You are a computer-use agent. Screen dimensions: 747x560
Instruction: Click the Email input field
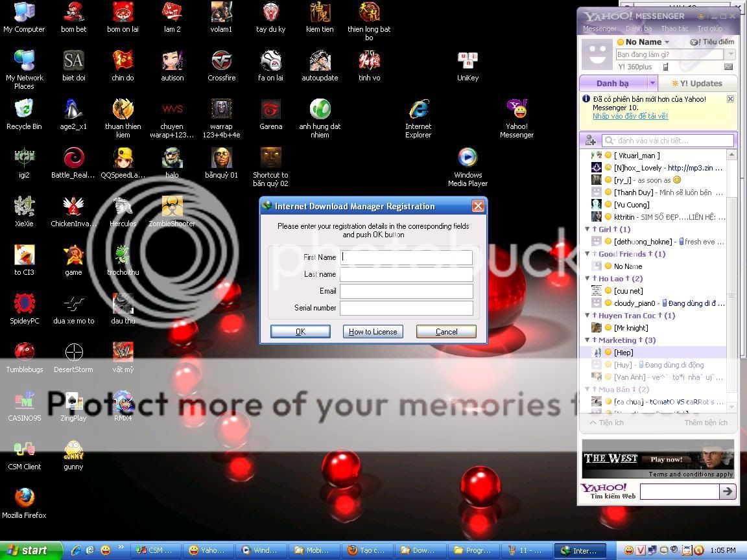click(x=407, y=291)
